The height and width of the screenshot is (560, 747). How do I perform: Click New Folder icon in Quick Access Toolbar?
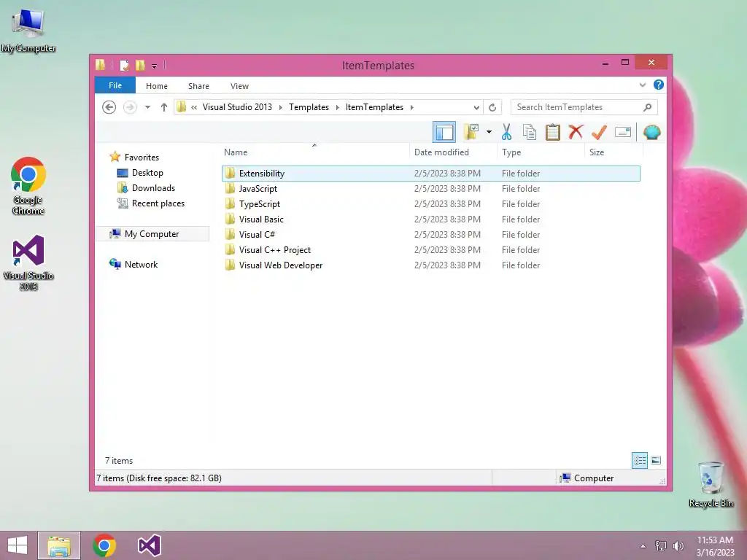click(x=140, y=65)
